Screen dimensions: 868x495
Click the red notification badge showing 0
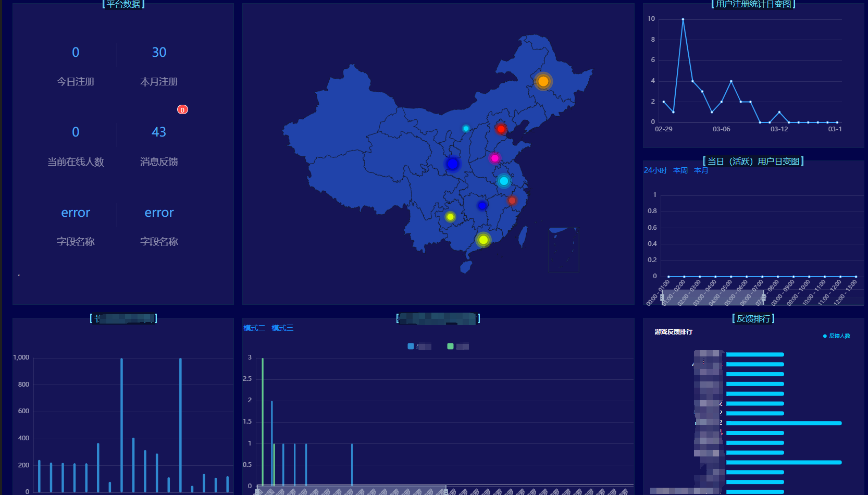click(182, 109)
